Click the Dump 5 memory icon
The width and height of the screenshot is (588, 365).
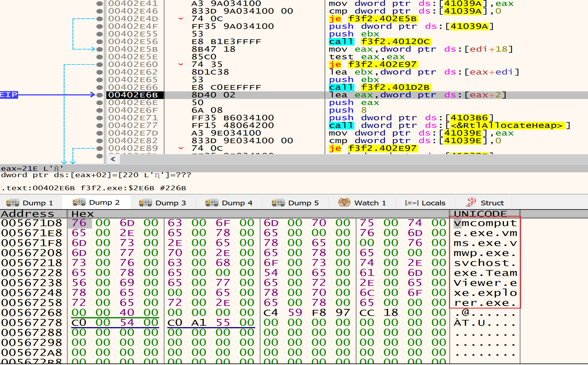click(x=278, y=203)
